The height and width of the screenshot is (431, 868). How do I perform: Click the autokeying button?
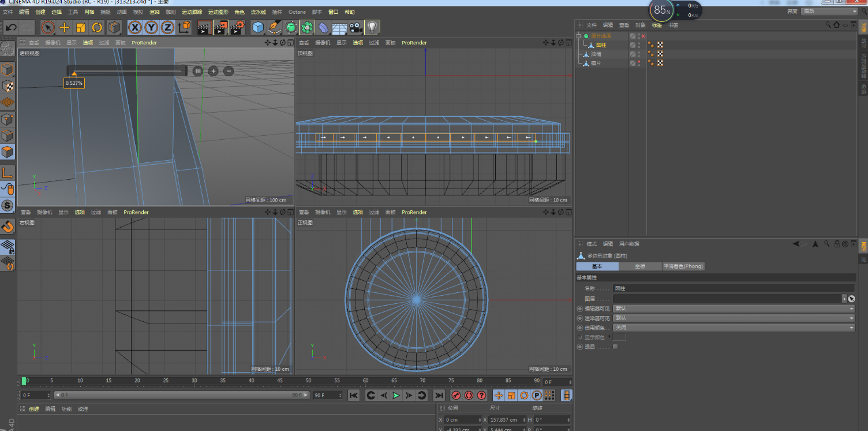(x=469, y=395)
